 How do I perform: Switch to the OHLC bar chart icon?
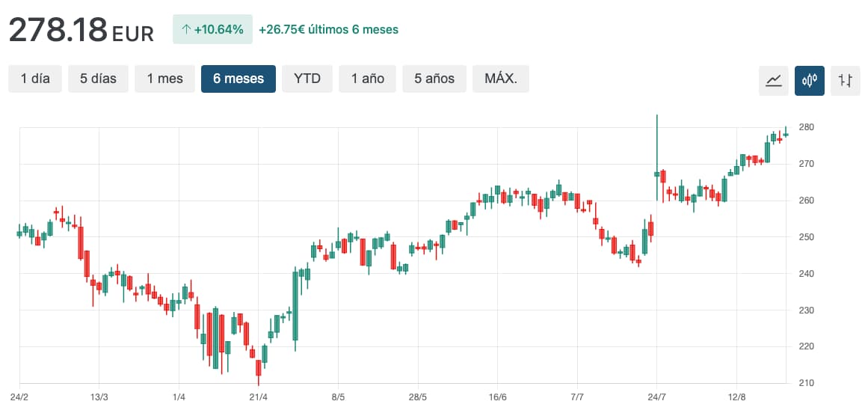(x=846, y=80)
